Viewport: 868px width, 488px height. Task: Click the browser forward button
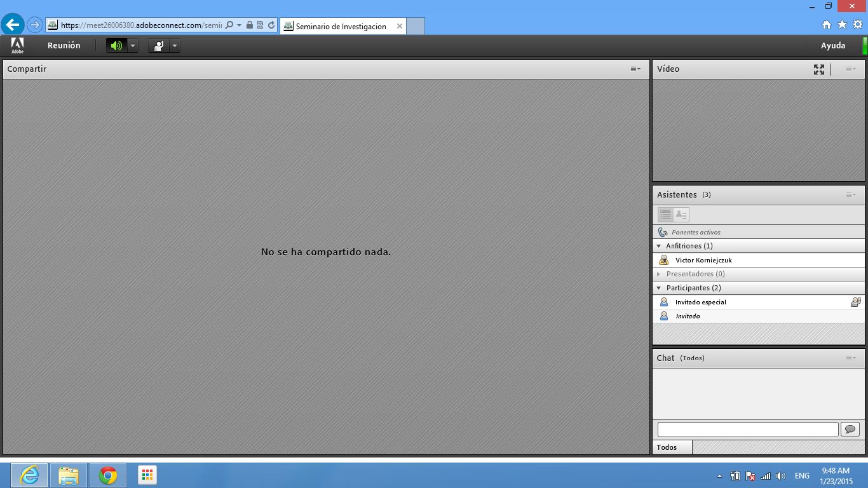point(34,25)
